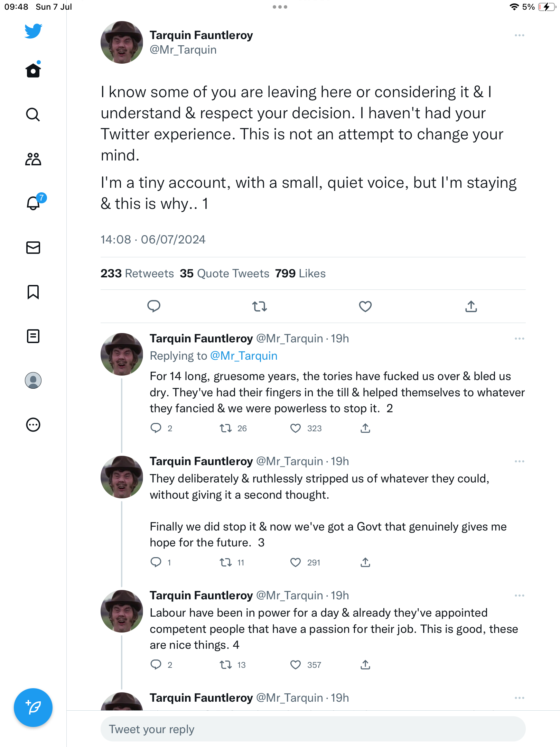View the 35 Quote Tweets list
560x747 pixels.
point(224,274)
